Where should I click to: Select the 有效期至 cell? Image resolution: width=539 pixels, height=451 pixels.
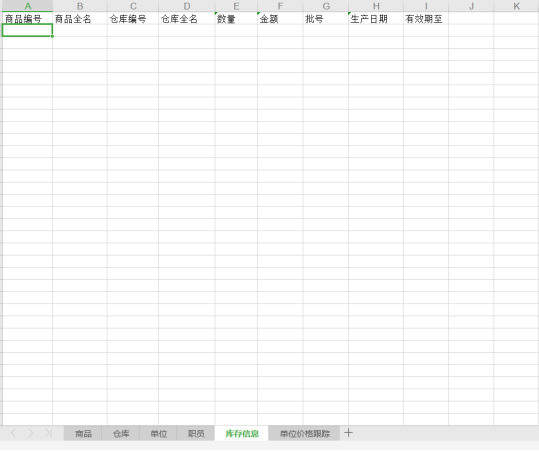click(426, 19)
